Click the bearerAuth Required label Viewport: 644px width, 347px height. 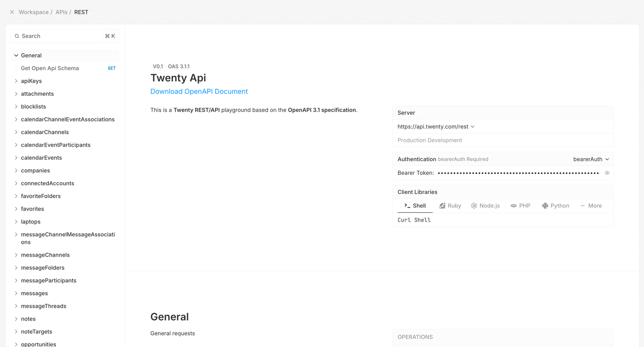click(463, 159)
